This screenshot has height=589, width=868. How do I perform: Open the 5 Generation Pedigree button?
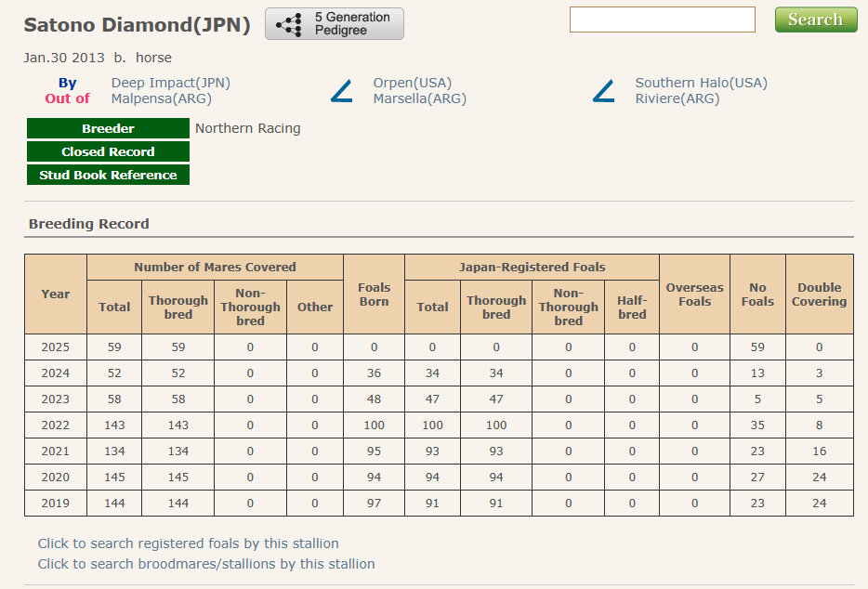pyautogui.click(x=335, y=24)
